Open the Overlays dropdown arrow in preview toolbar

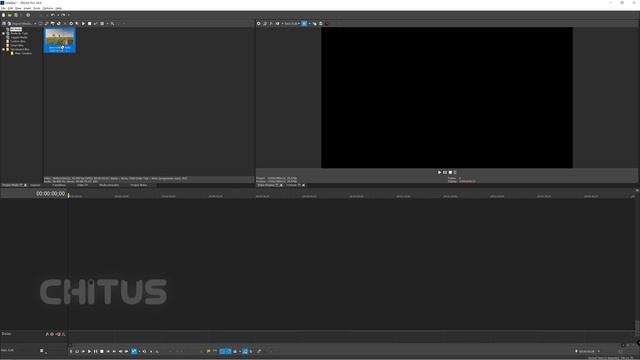coord(309,24)
